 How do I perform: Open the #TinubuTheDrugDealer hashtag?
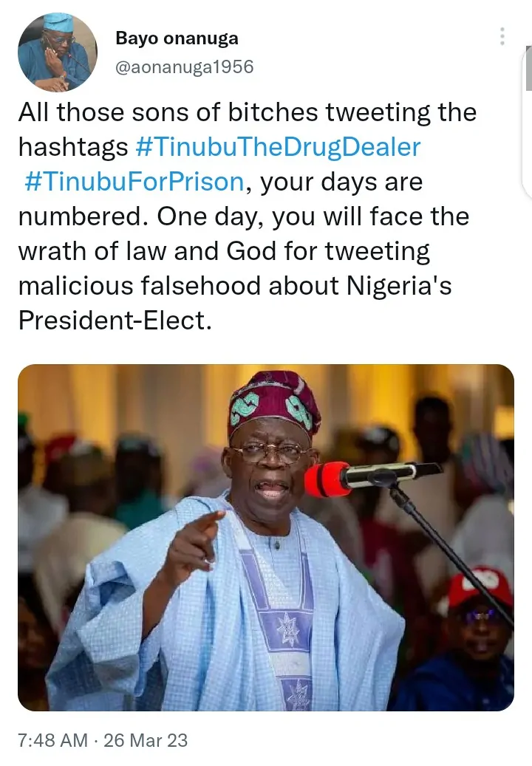[x=279, y=147]
